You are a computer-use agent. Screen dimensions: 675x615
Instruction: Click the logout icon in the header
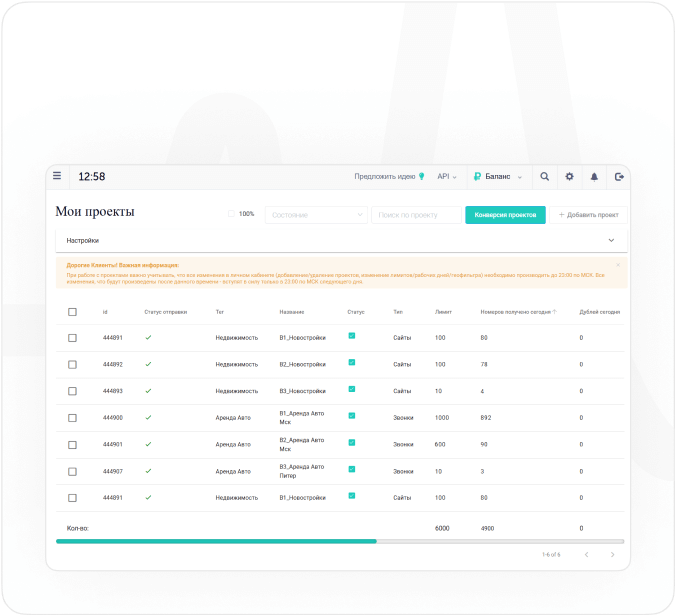[x=619, y=176]
